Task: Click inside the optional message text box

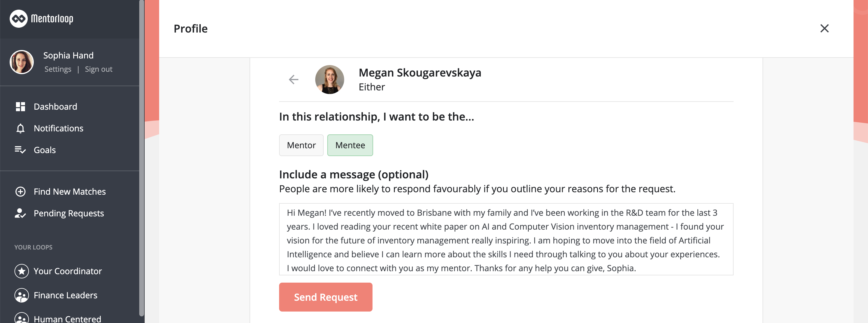Action: (x=506, y=240)
